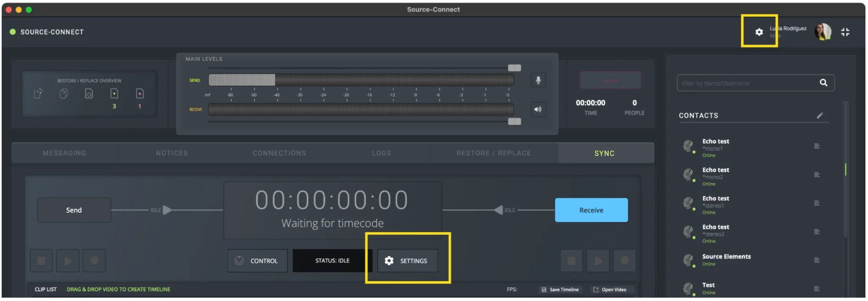This screenshot has height=301, width=868.
Task: Click Lucia Rodriguez's profile avatar
Action: 823,32
